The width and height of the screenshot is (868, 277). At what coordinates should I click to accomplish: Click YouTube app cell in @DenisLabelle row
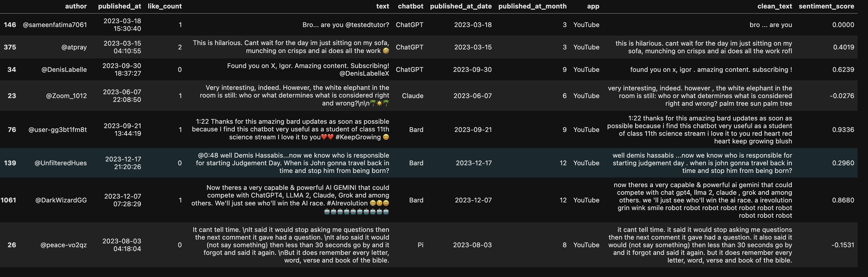click(586, 69)
